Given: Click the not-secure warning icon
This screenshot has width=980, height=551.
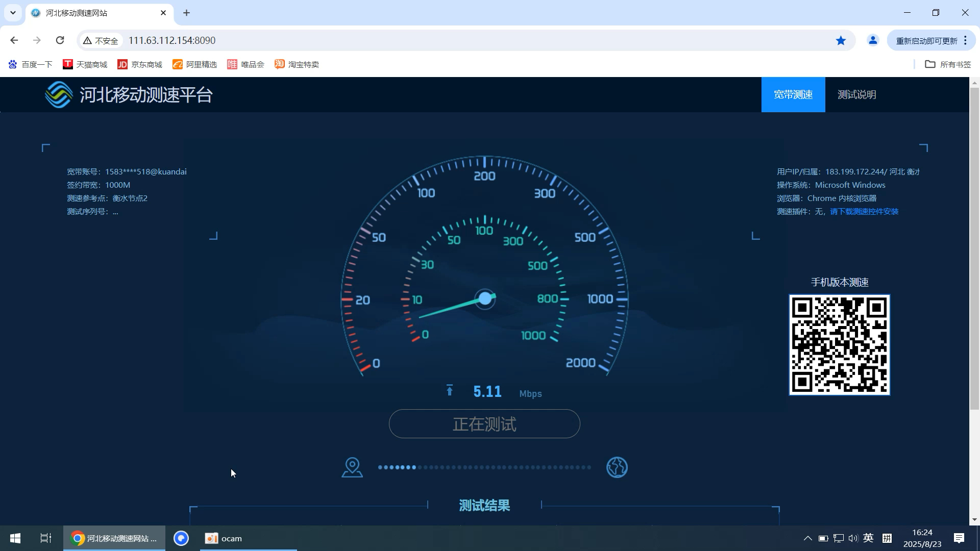Looking at the screenshot, I should (88, 40).
